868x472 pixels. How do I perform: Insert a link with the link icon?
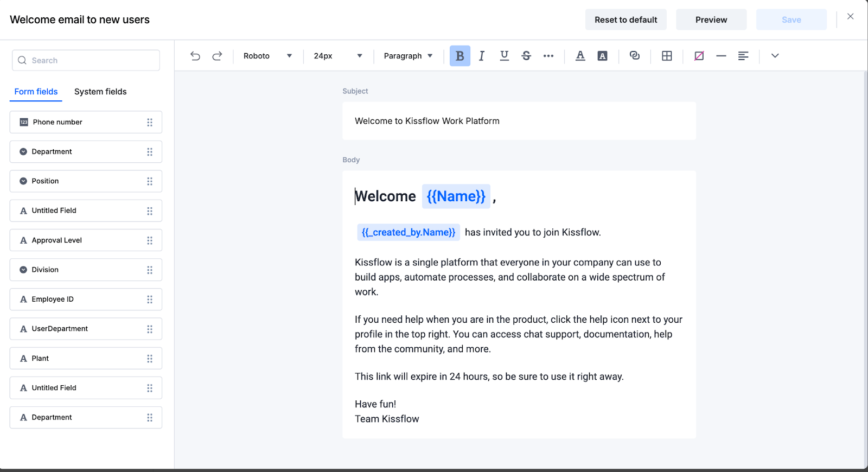point(635,56)
